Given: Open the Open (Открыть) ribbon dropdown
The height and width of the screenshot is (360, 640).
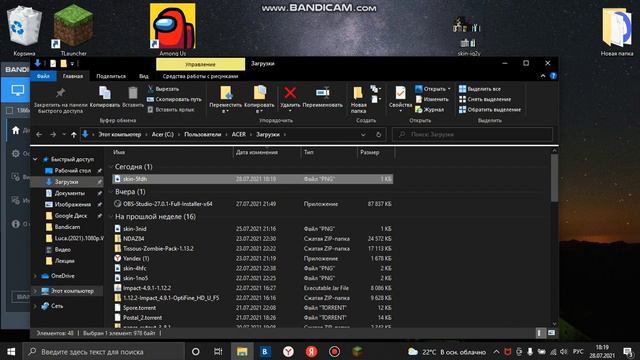Looking at the screenshot, I should click(433, 89).
